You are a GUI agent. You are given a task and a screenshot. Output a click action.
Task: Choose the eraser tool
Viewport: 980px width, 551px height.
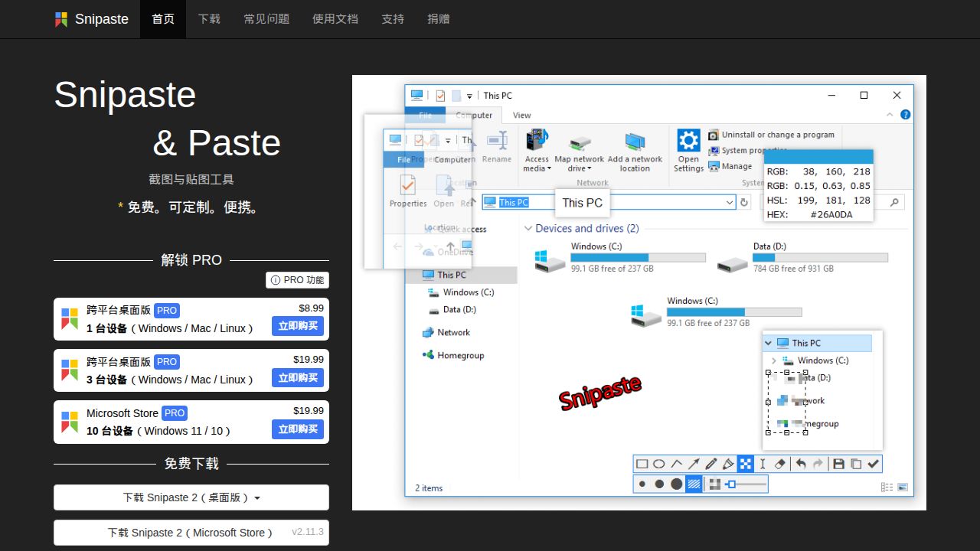point(780,464)
